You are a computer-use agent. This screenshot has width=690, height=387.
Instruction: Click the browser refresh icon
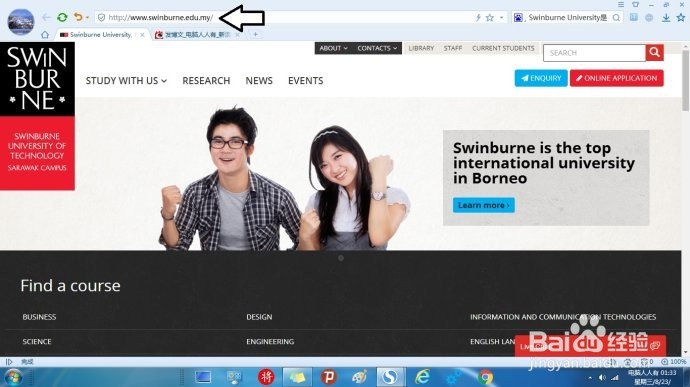pos(62,17)
